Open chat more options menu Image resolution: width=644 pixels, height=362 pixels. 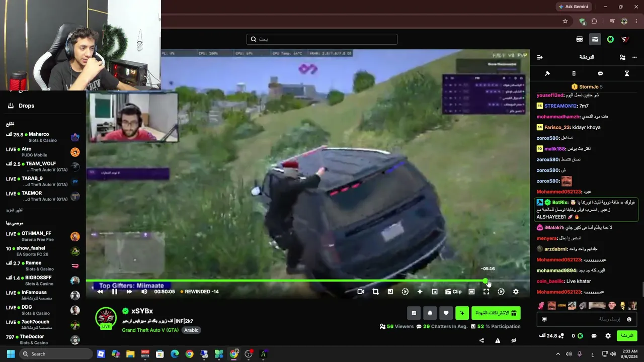tap(634, 57)
